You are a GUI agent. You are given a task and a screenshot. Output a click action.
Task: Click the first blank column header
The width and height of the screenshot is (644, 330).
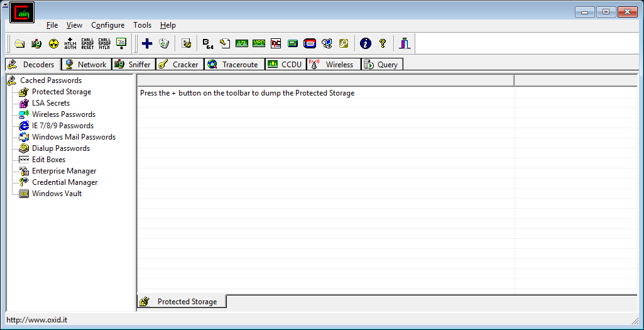coord(325,80)
